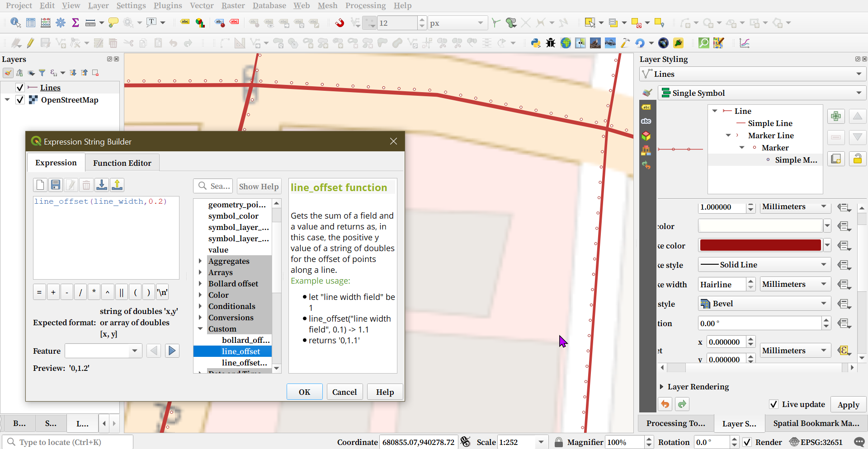Open the green magnifier plugin icon
The height and width of the screenshot is (449, 868).
pyautogui.click(x=704, y=43)
